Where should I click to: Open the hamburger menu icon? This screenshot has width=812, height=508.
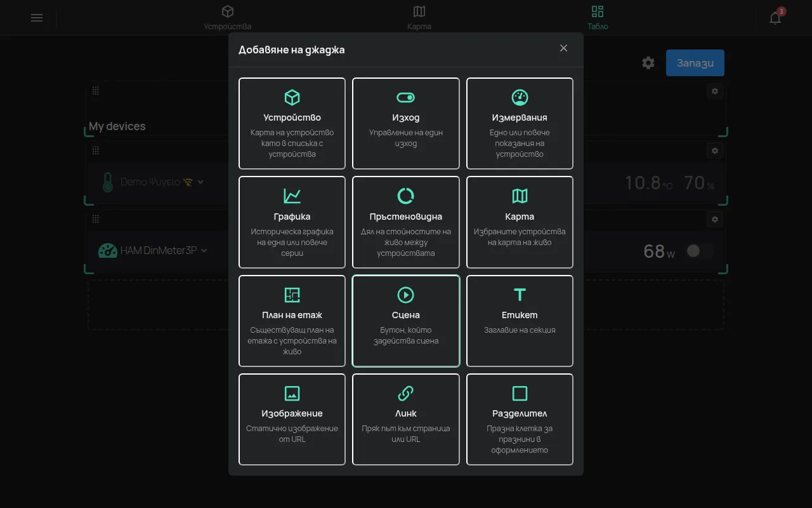(x=37, y=18)
